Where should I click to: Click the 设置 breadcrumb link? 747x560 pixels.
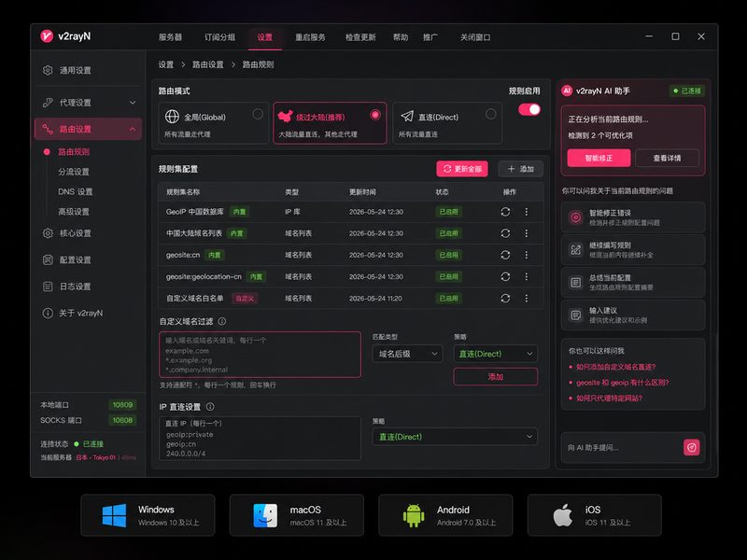pyautogui.click(x=166, y=64)
